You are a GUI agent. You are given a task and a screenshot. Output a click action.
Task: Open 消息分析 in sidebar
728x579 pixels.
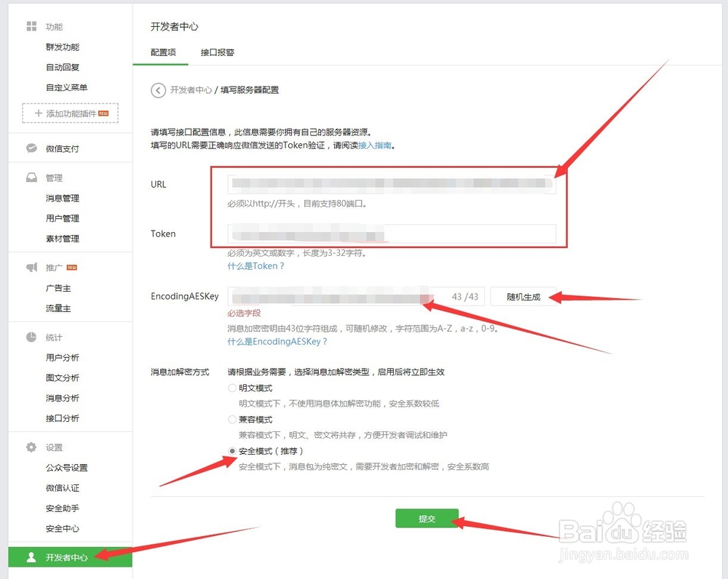[63, 398]
